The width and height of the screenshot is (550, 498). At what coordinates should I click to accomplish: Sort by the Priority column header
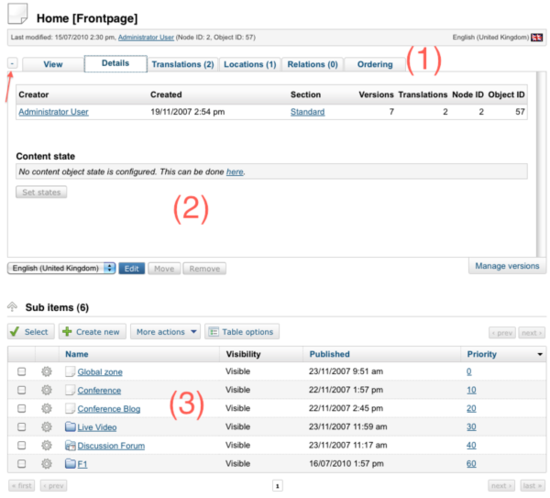pyautogui.click(x=482, y=354)
